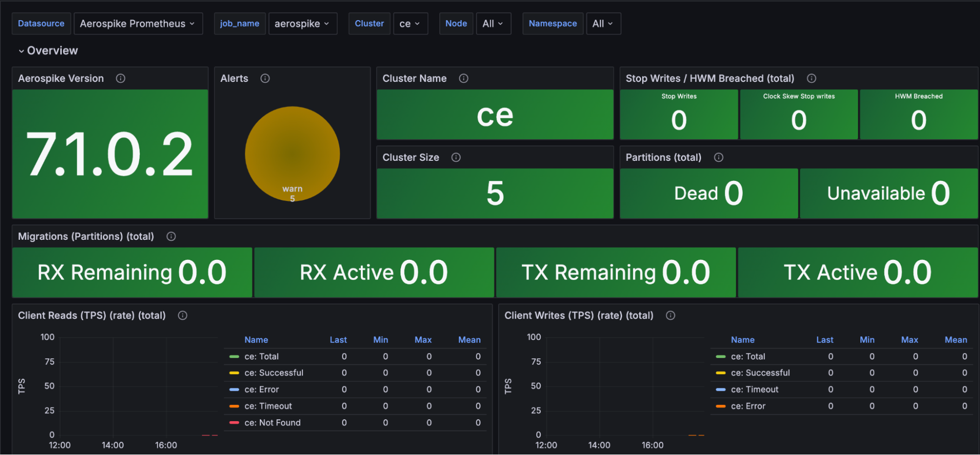Sort Client Reads legend by Name header

point(256,340)
